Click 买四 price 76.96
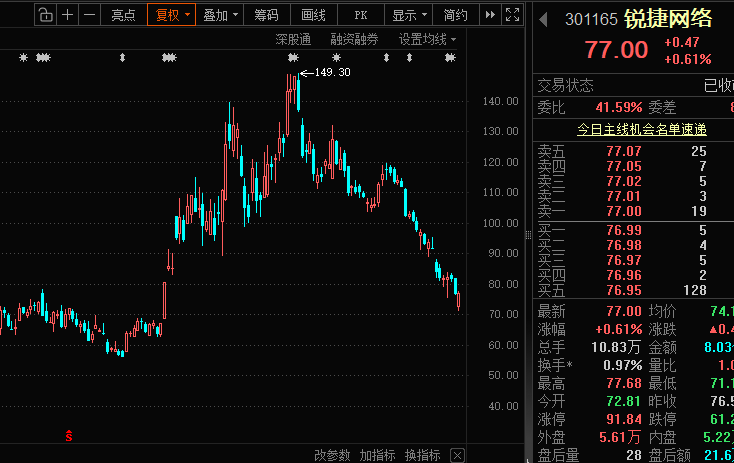Screen dimensions: 734x463 (624, 275)
